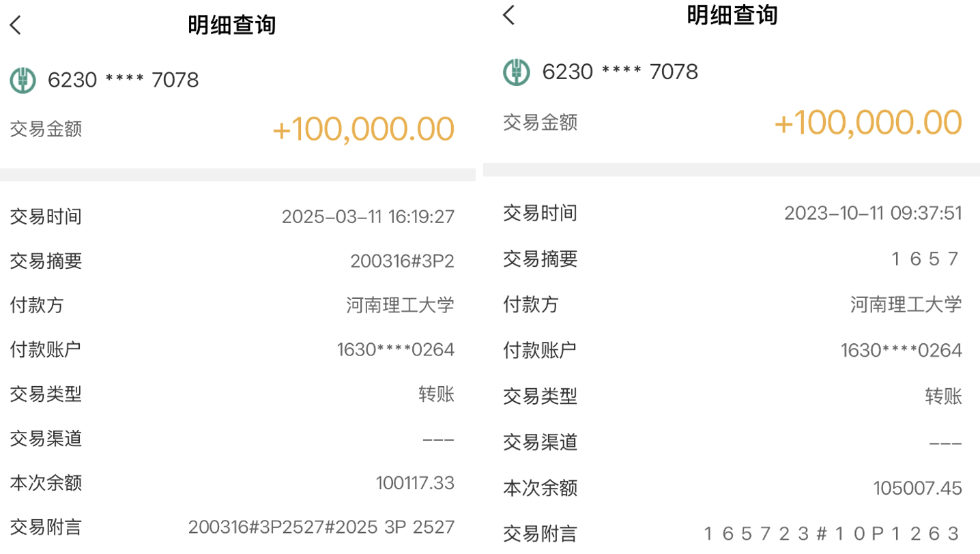Viewport: 980px width, 554px height.
Task: Click transaction time 2025-03-11 16:19:27
Action: (368, 217)
